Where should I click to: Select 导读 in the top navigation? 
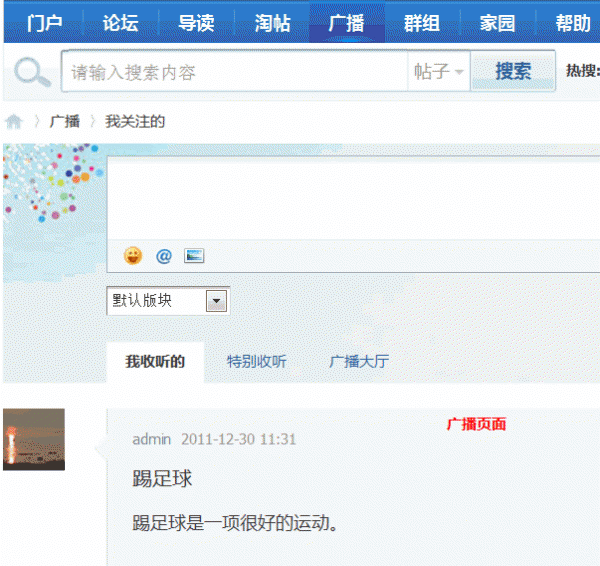[196, 23]
